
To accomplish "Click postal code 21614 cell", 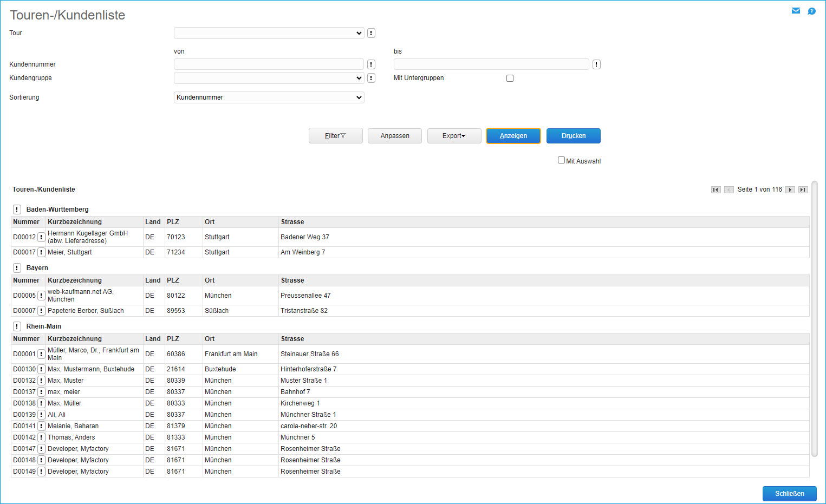I will coord(176,369).
